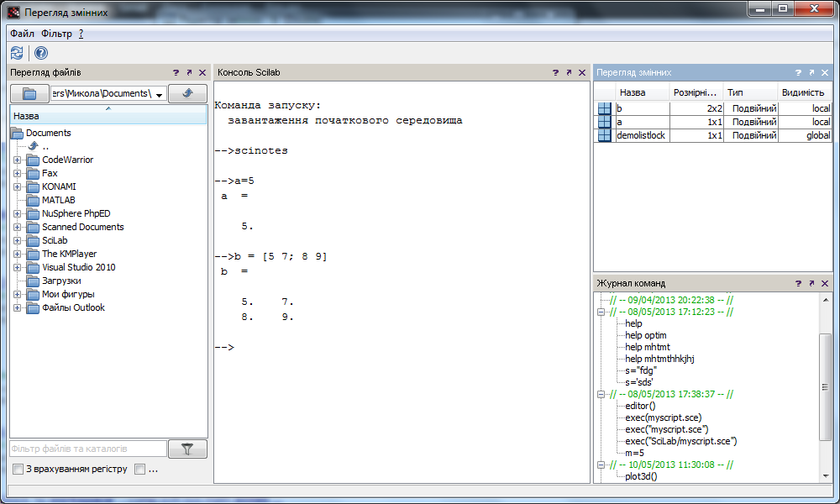Expand the Файлы Outlook folder
This screenshot has width=840, height=504.
17,307
